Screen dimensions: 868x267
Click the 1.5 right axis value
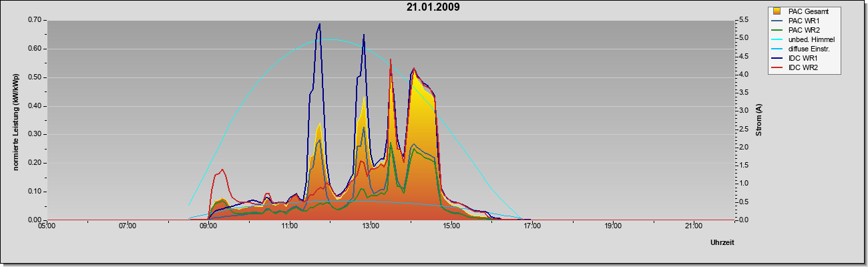tap(744, 165)
